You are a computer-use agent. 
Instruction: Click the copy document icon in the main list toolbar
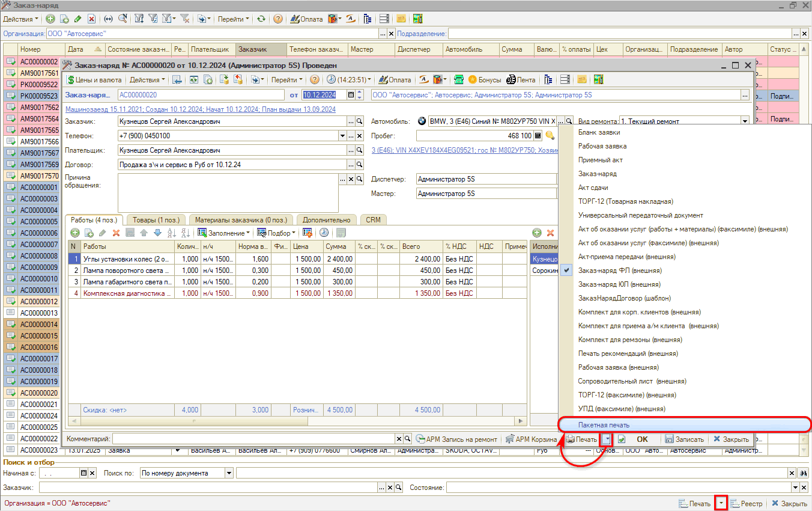(x=64, y=19)
